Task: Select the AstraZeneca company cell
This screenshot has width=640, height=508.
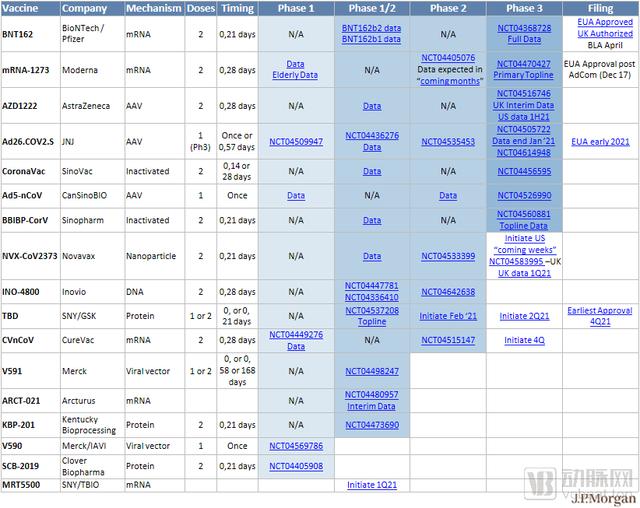Action: [92, 106]
